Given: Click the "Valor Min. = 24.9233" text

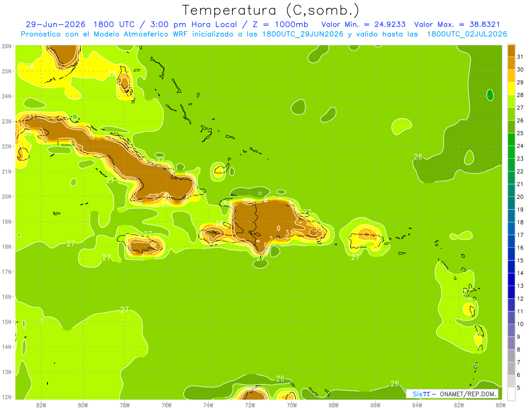Looking at the screenshot, I should tap(363, 24).
